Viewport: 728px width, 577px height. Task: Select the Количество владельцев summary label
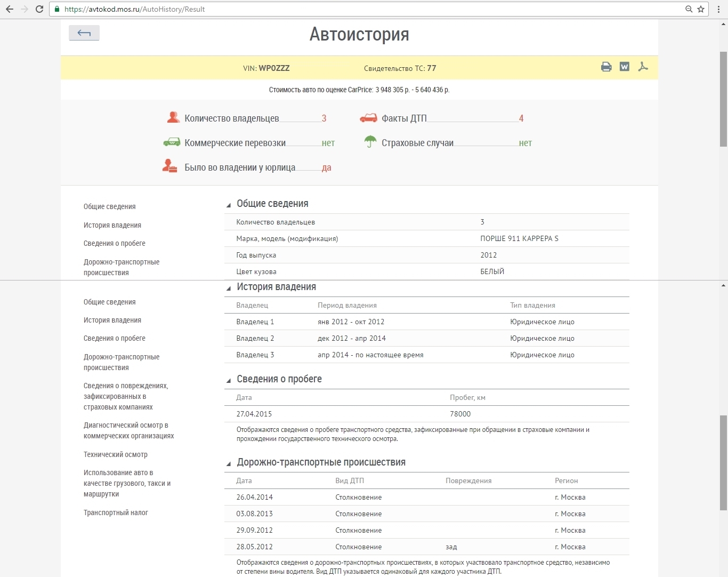(x=232, y=118)
